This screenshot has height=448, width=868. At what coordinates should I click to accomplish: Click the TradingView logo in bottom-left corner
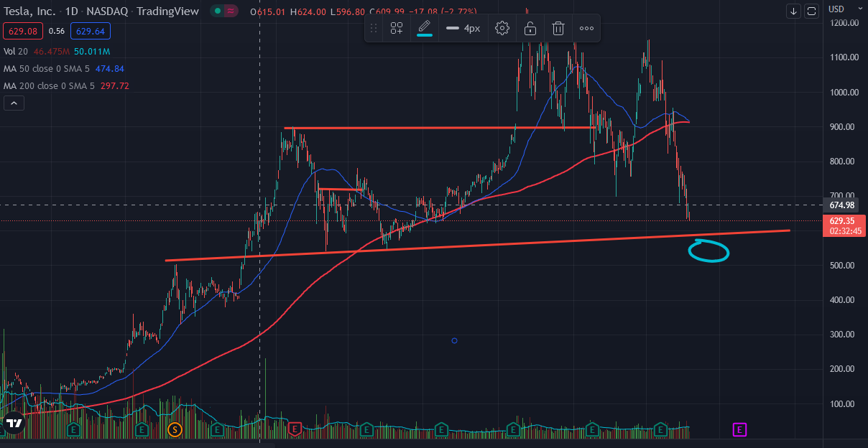tap(14, 424)
